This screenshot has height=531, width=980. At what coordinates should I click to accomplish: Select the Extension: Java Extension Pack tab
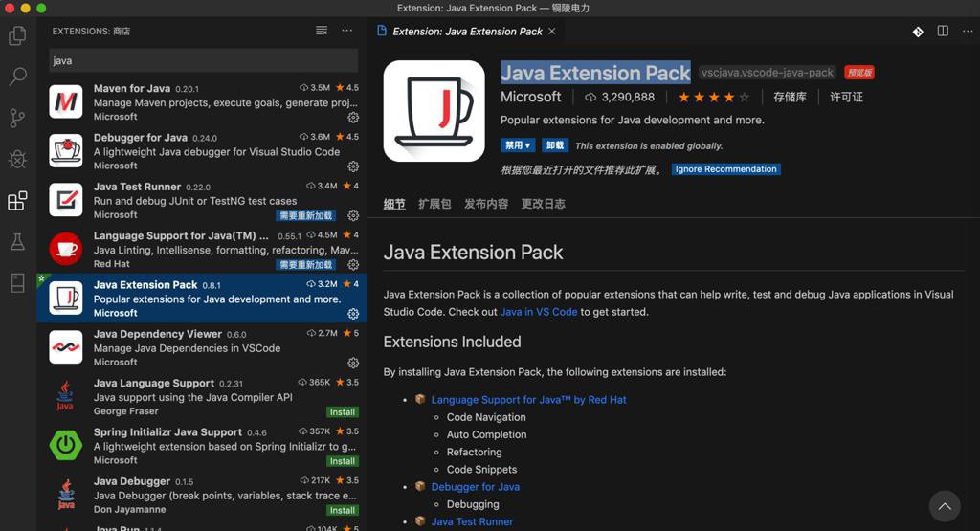click(466, 32)
